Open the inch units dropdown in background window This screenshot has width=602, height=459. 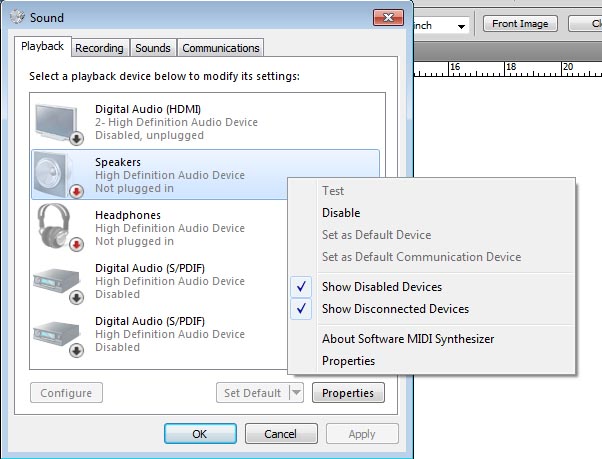point(461,26)
